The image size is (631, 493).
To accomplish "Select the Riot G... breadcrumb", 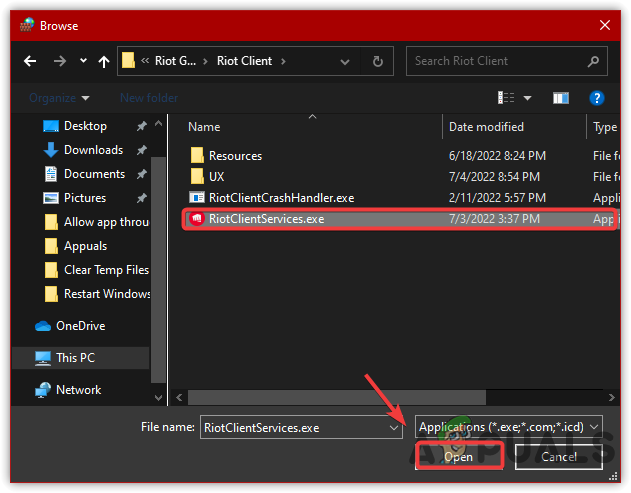I will point(175,61).
